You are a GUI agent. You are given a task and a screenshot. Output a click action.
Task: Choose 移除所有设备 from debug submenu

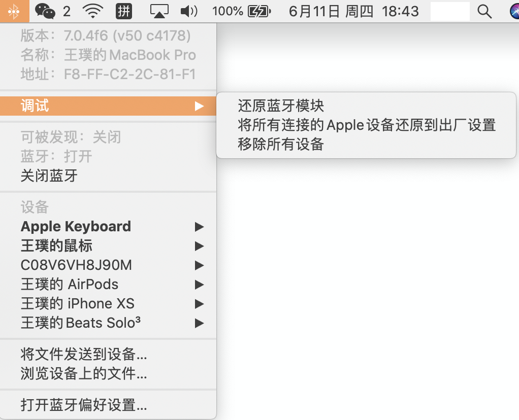click(x=281, y=144)
